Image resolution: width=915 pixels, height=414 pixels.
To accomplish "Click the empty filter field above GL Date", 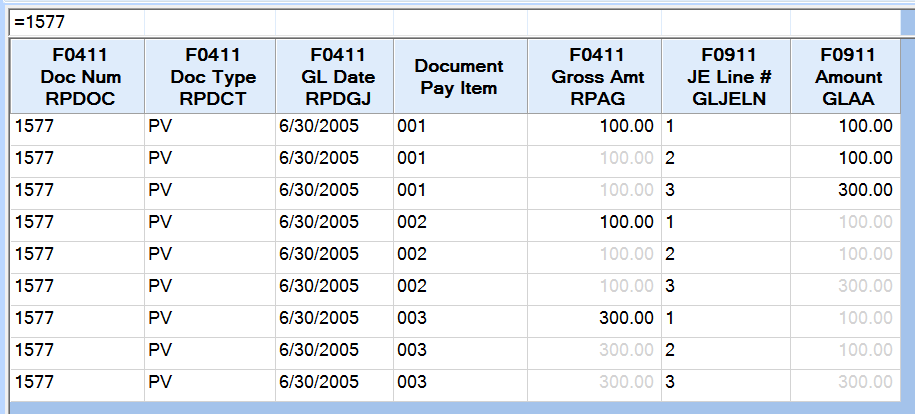I will pos(334,21).
